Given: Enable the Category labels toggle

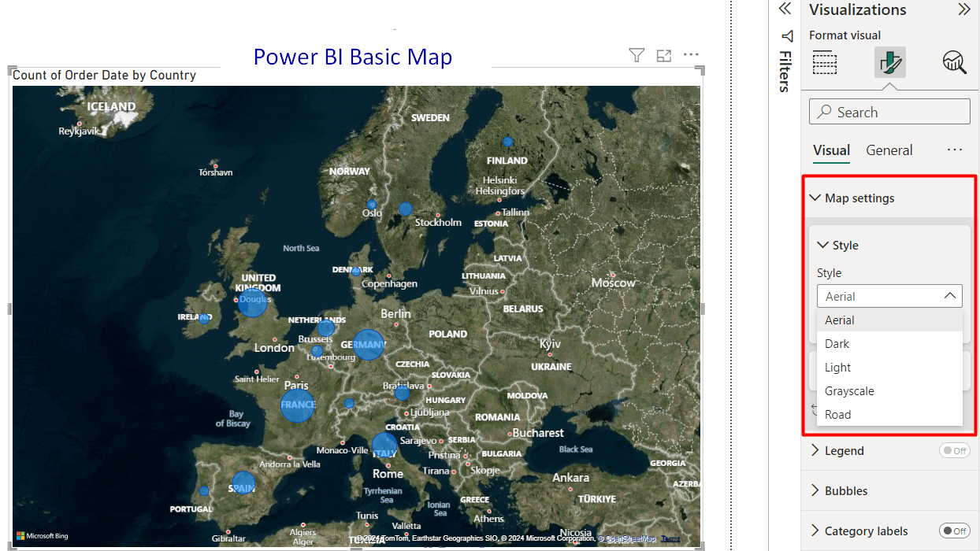Looking at the screenshot, I should click(x=955, y=531).
